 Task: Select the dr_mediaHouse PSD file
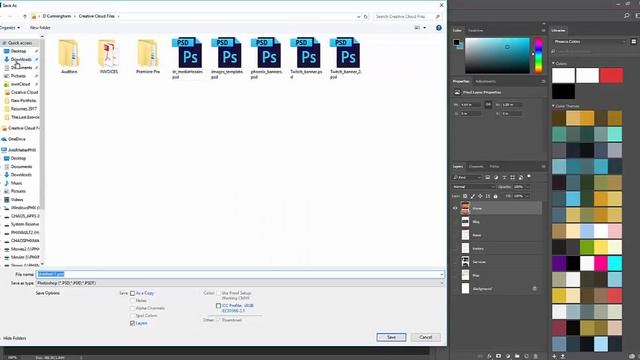coord(187,58)
